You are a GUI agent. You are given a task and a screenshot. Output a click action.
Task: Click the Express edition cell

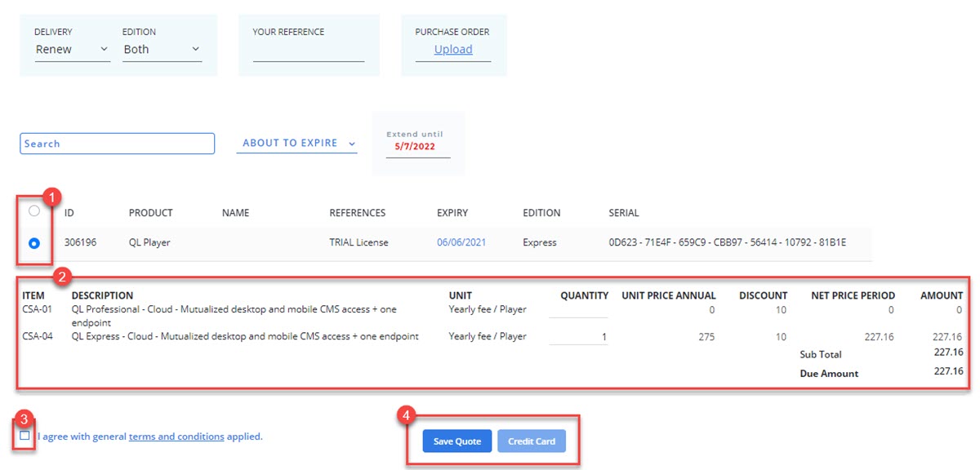click(540, 242)
